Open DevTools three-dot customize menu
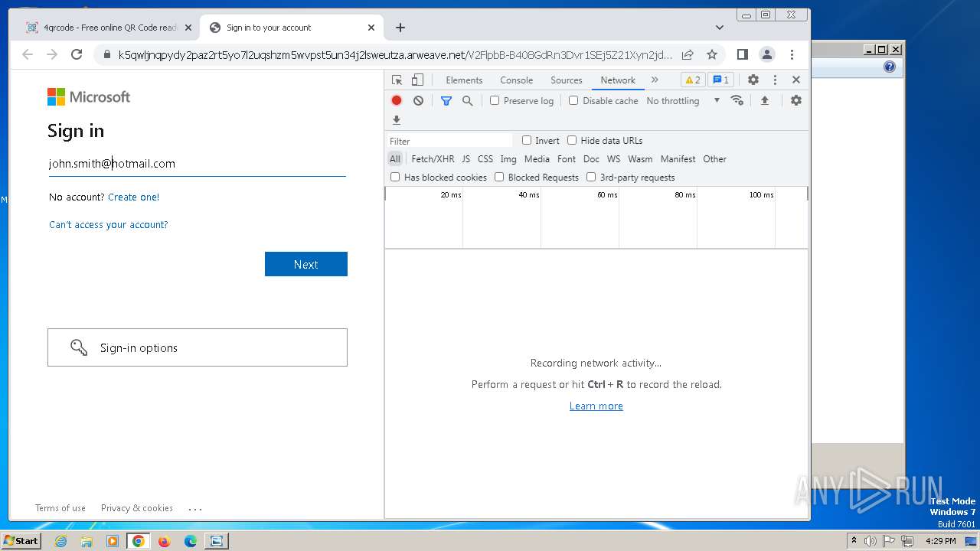Screen dimensions: 980x551 (x=775, y=80)
